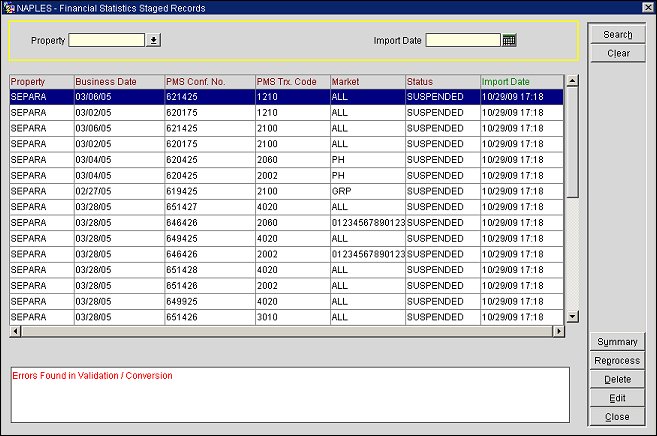
Task: Click the Search button
Action: [x=617, y=35]
